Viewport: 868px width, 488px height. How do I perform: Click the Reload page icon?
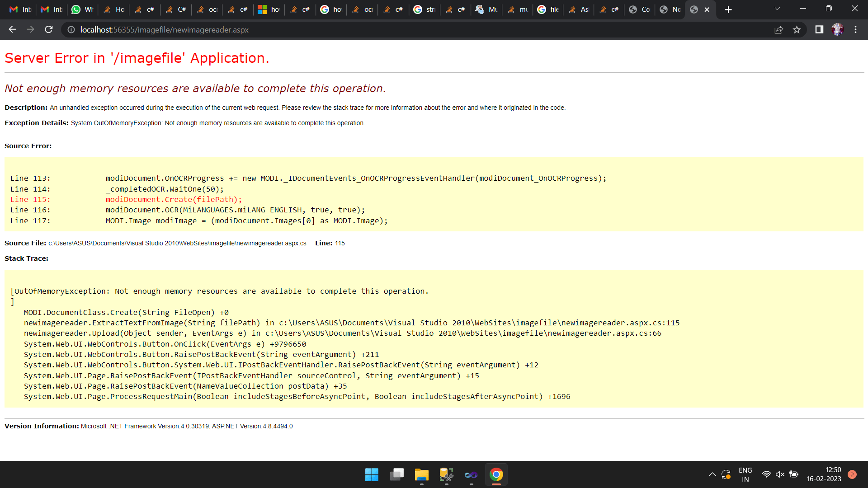click(x=49, y=30)
